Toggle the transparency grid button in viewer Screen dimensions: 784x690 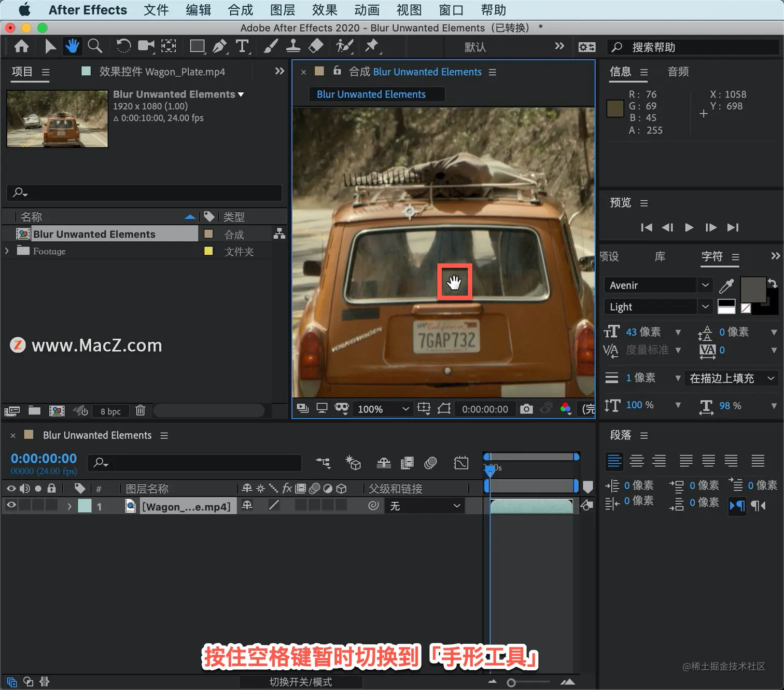[444, 409]
